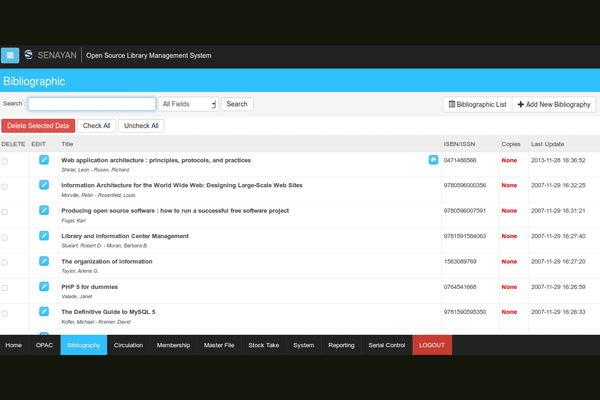Open the All Fields search dropdown

(188, 104)
